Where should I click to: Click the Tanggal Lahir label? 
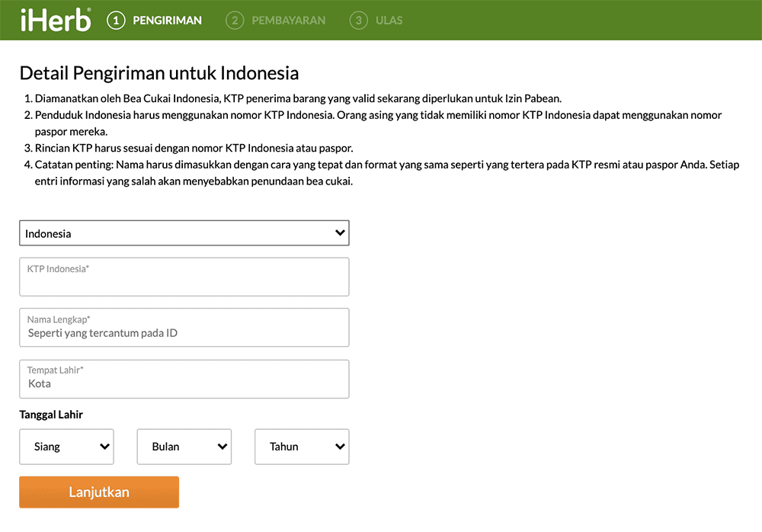[51, 415]
